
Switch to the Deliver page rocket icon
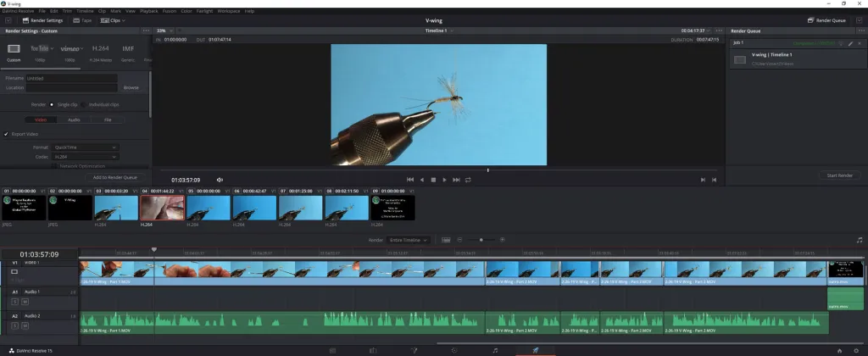pyautogui.click(x=536, y=350)
